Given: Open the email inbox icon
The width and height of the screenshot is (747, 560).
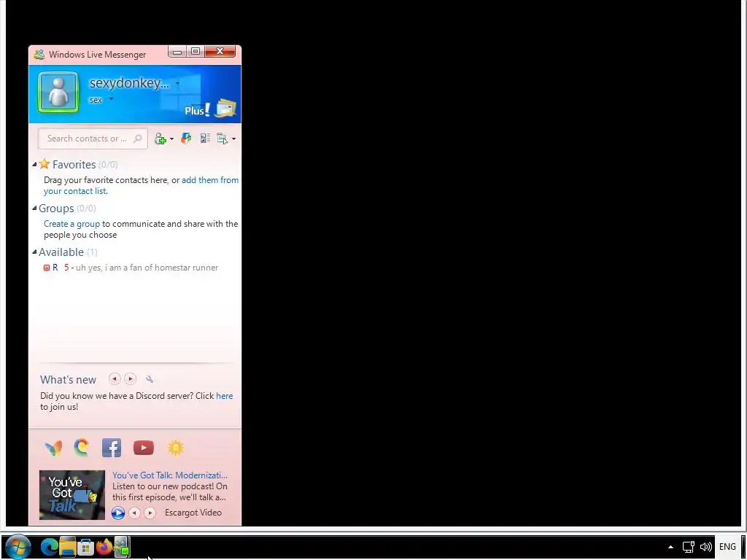Looking at the screenshot, I should coord(226,109).
